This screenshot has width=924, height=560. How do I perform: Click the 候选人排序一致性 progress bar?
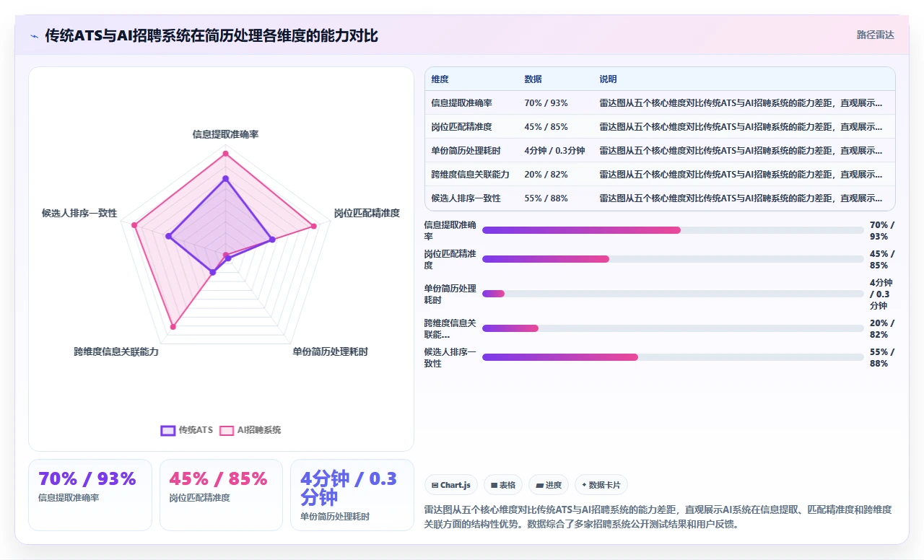point(673,357)
